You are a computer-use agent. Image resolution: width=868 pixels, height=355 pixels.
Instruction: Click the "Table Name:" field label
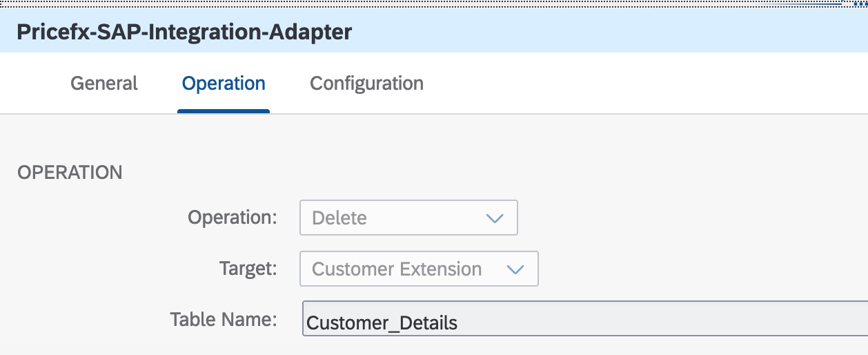224,319
